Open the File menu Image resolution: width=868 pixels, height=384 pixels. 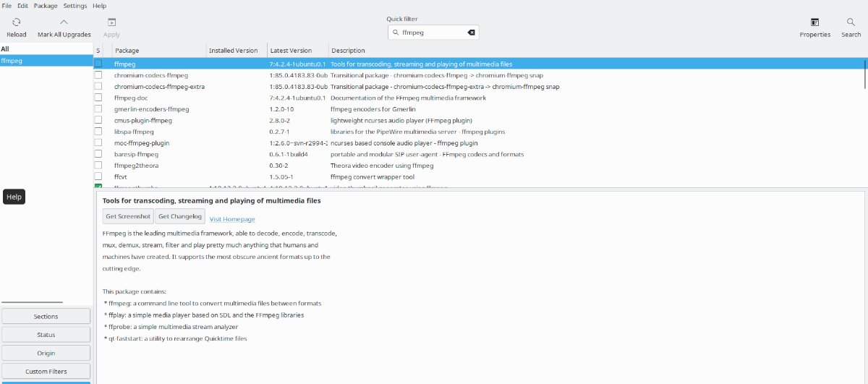click(x=7, y=5)
